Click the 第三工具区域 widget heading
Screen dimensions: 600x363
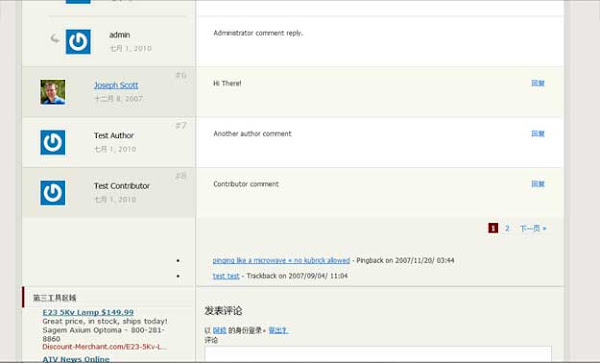tap(55, 298)
